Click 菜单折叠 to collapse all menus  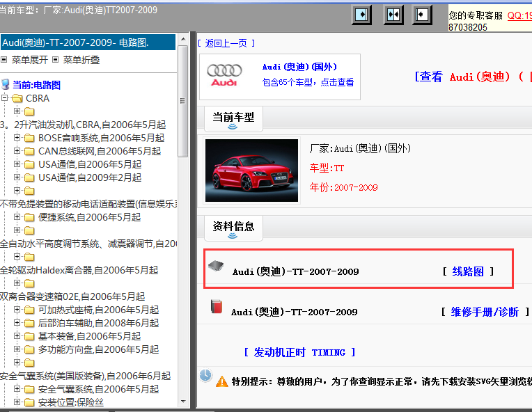pyautogui.click(x=81, y=60)
